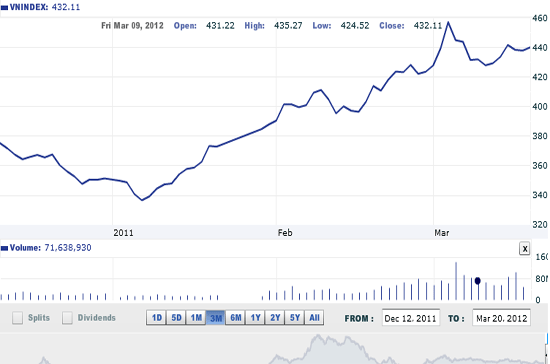Click the VNINDEX: 432.11 label
Image resolution: width=550 pixels, height=364 pixels.
[45, 7]
